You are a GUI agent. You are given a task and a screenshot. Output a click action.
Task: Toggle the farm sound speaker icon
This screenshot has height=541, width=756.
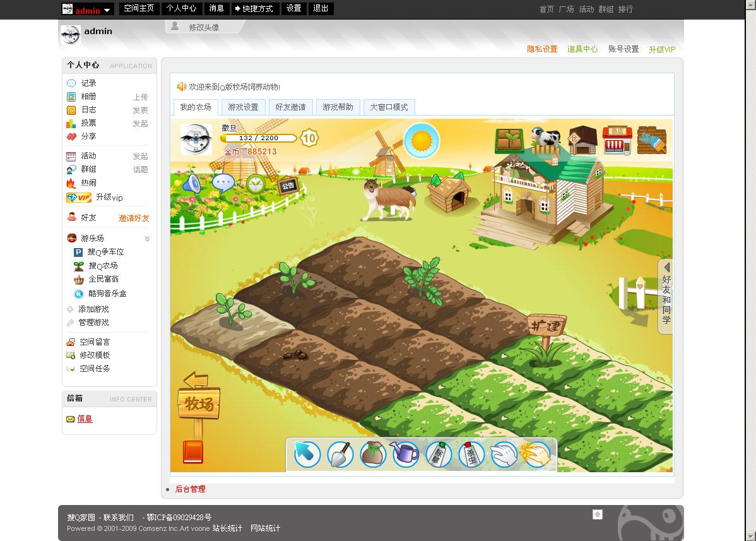pyautogui.click(x=192, y=184)
